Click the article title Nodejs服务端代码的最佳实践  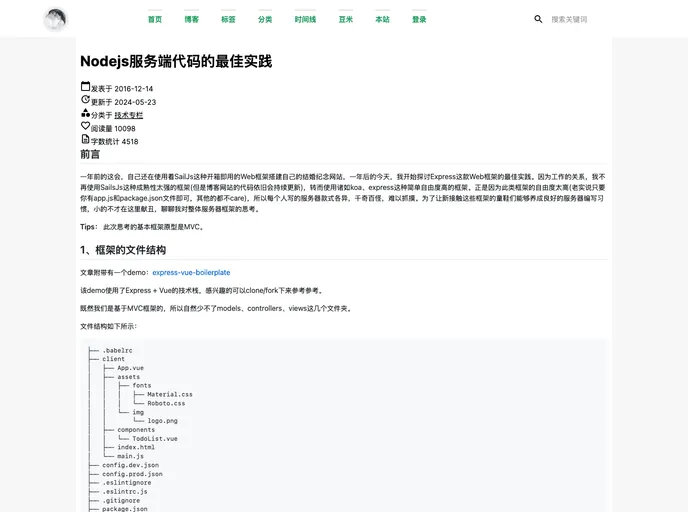[x=176, y=62]
